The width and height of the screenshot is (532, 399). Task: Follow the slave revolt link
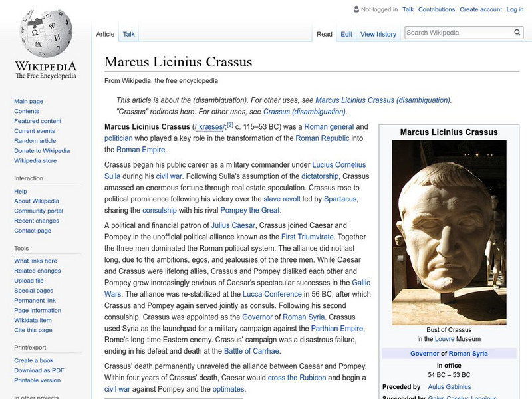pos(282,199)
